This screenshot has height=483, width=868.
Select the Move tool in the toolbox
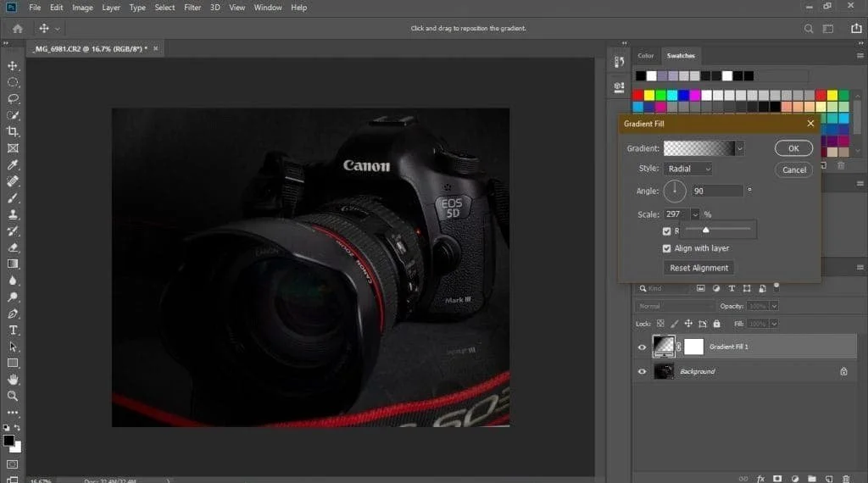click(13, 66)
